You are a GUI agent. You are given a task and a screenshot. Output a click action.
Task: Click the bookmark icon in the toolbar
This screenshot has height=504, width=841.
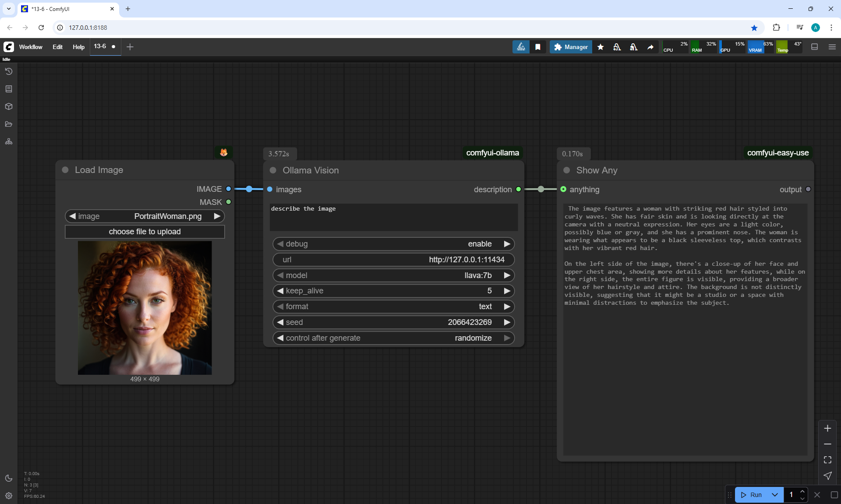538,47
